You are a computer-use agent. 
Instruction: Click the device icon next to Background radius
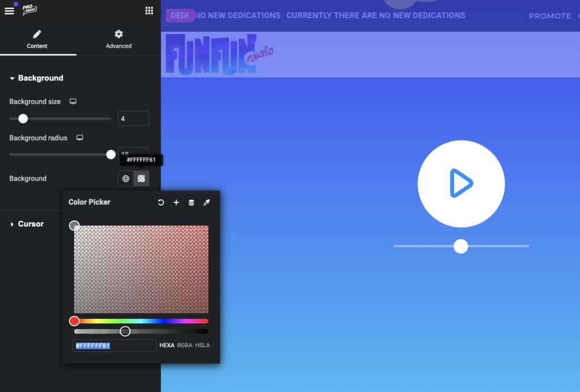pos(79,138)
